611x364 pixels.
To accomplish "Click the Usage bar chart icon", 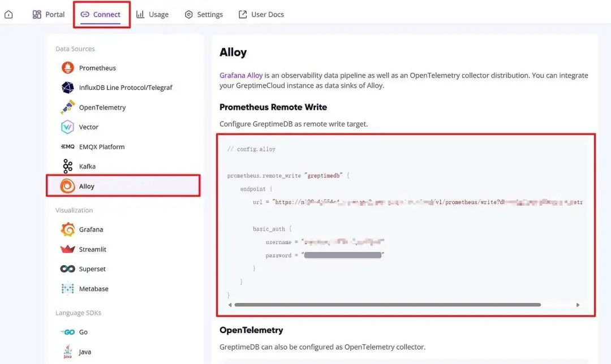I will pos(140,14).
